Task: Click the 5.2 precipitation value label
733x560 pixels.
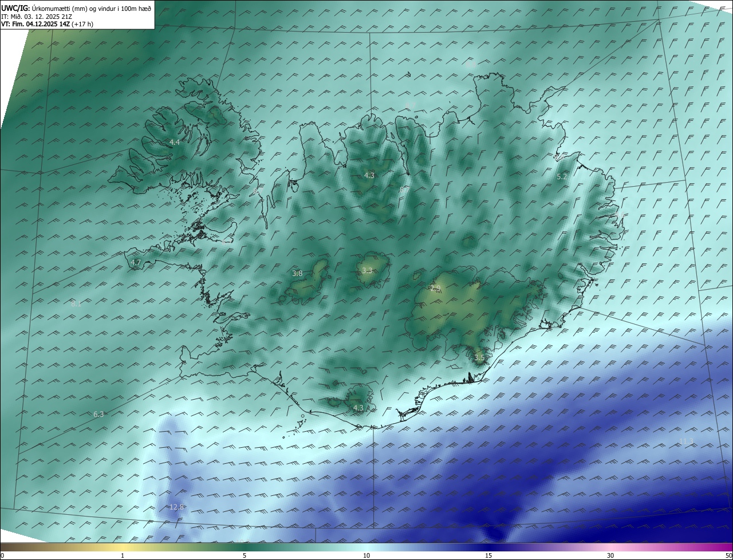Action: click(562, 177)
